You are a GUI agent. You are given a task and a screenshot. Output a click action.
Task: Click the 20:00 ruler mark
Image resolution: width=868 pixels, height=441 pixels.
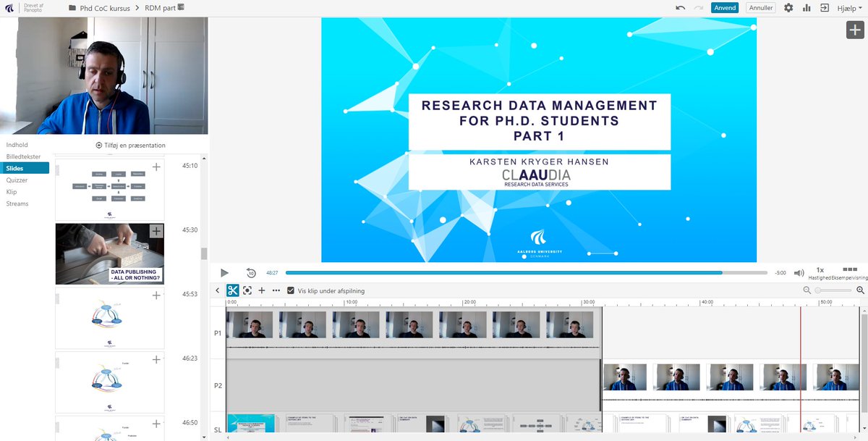click(x=469, y=302)
